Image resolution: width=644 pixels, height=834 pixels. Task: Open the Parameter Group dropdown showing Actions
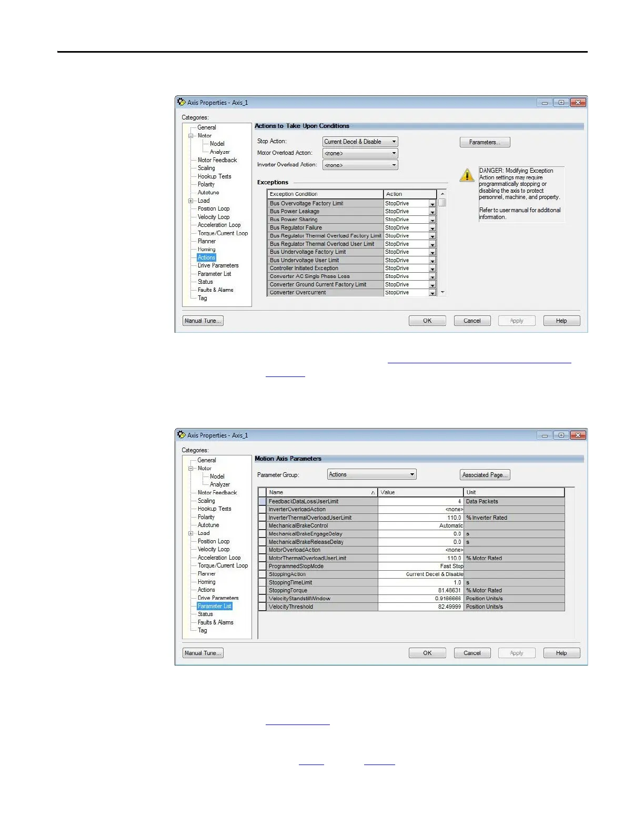pos(372,474)
